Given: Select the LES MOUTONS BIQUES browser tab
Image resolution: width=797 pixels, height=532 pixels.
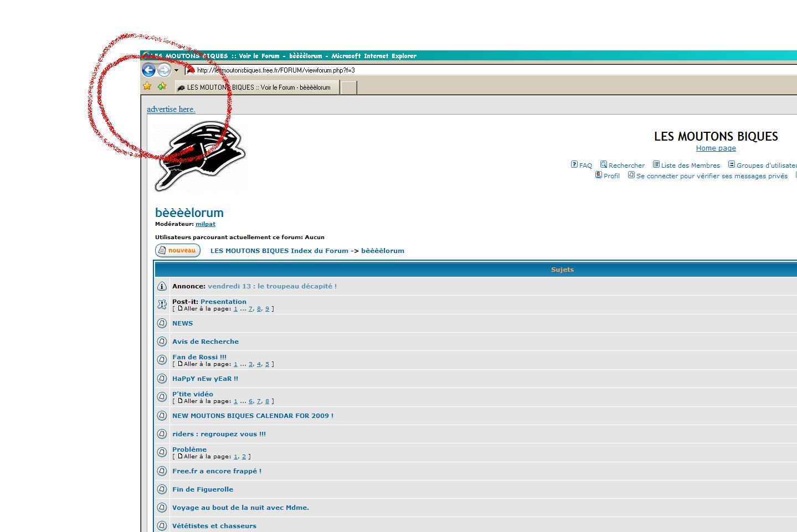Looking at the screenshot, I should [x=257, y=87].
